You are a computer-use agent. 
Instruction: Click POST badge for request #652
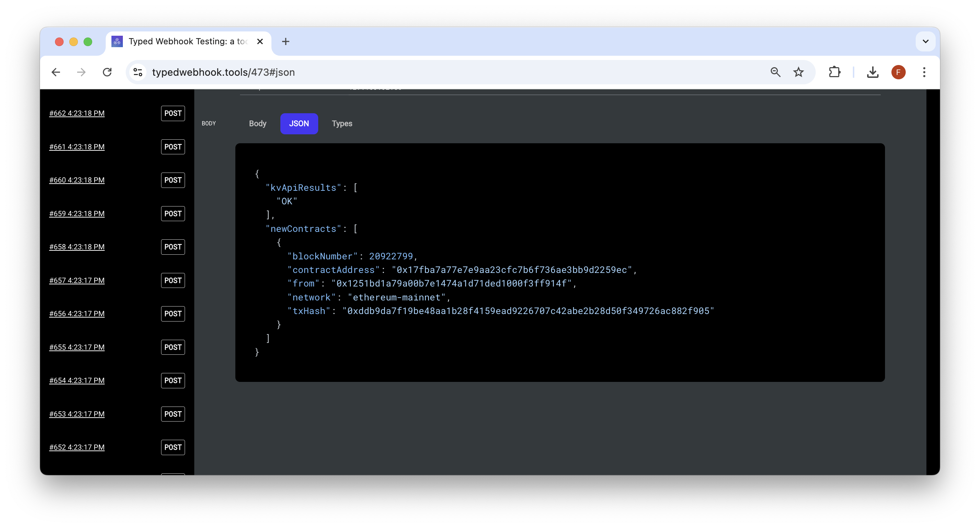tap(173, 447)
